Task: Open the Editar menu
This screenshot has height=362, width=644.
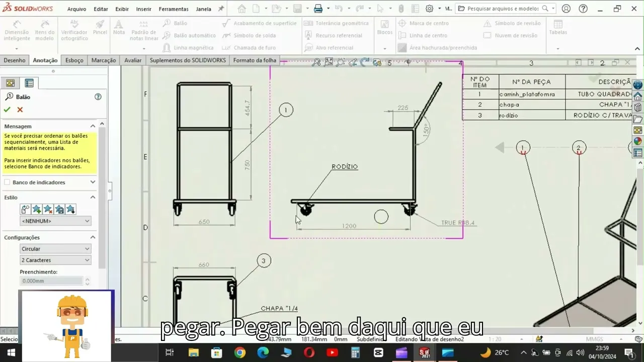Action: (101, 9)
